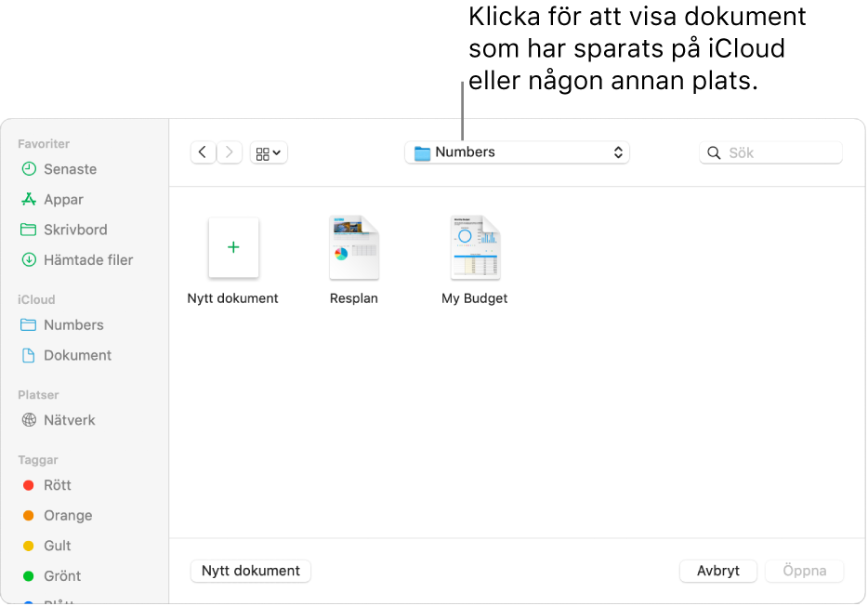Viewport: 868px width, 606px height.
Task: Click the Skrivbord folder icon
Action: tap(28, 230)
